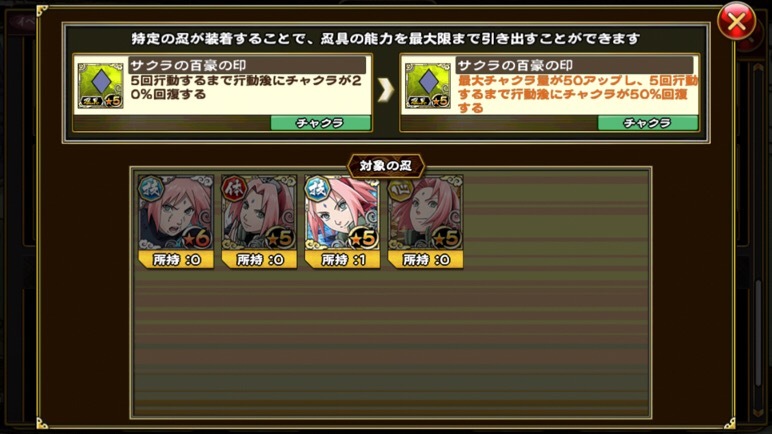This screenshot has height=434, width=772.
Task: Tap the red 体 attribute badge
Action: point(233,189)
